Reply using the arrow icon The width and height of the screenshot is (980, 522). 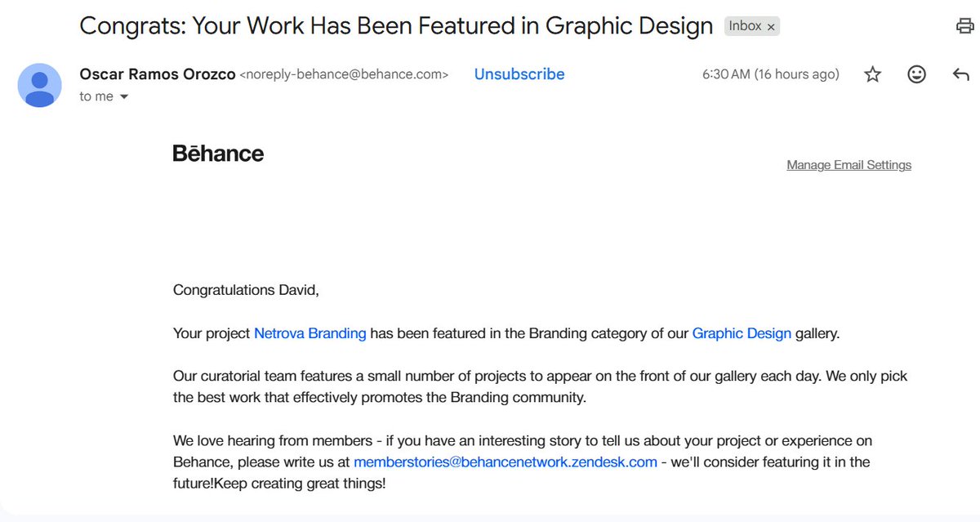click(961, 74)
